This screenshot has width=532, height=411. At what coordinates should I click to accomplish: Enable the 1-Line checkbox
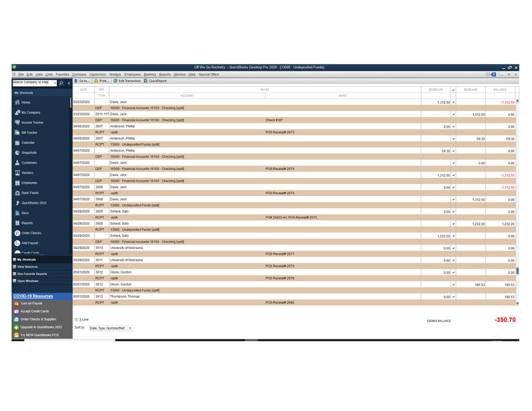coord(76,319)
